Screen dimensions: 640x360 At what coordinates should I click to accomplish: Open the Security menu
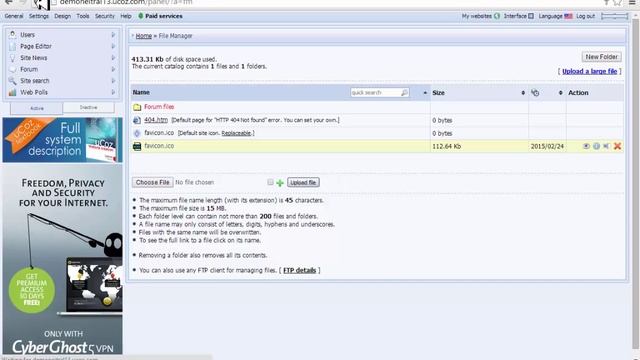105,16
